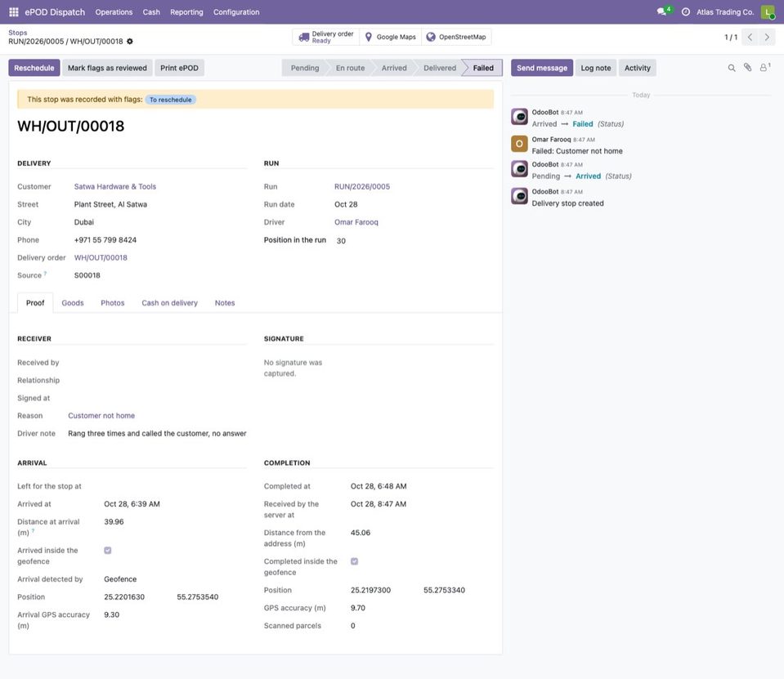This screenshot has width=784, height=679.
Task: Select the En route status stage
Action: point(350,68)
